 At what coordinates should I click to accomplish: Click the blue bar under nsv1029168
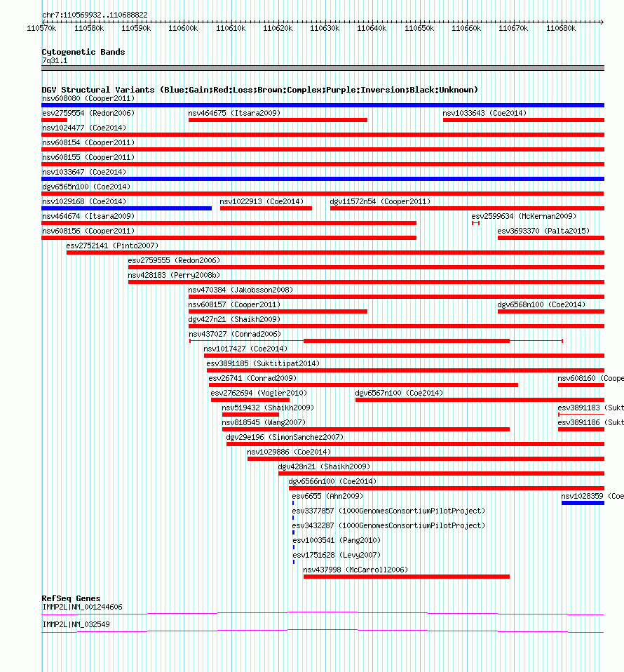(x=126, y=208)
